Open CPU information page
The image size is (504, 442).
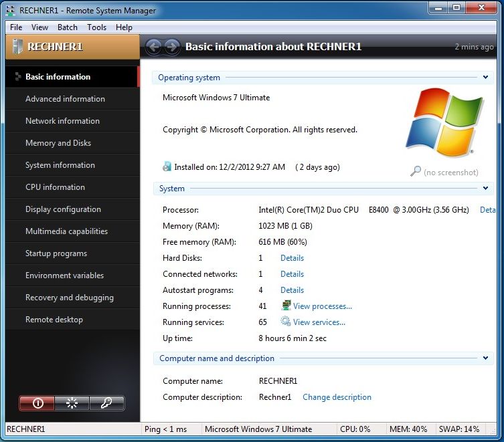pyautogui.click(x=72, y=187)
